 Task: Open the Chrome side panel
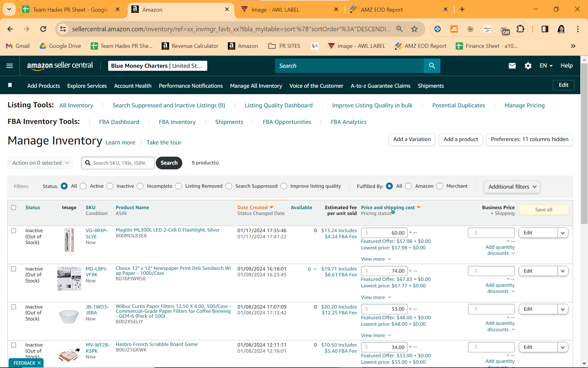coord(545,29)
